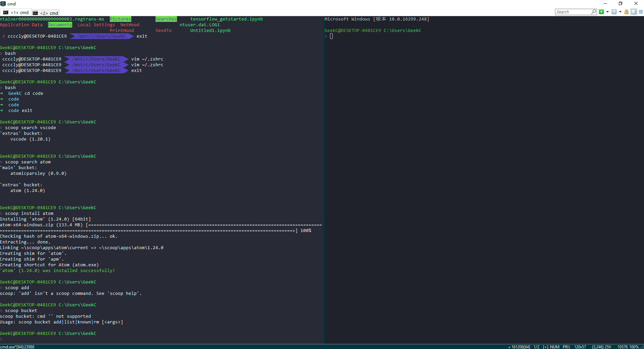Screen dimensions: 644x349
Task: Click the highlighted Pictures folder name
Action: [x=121, y=19]
